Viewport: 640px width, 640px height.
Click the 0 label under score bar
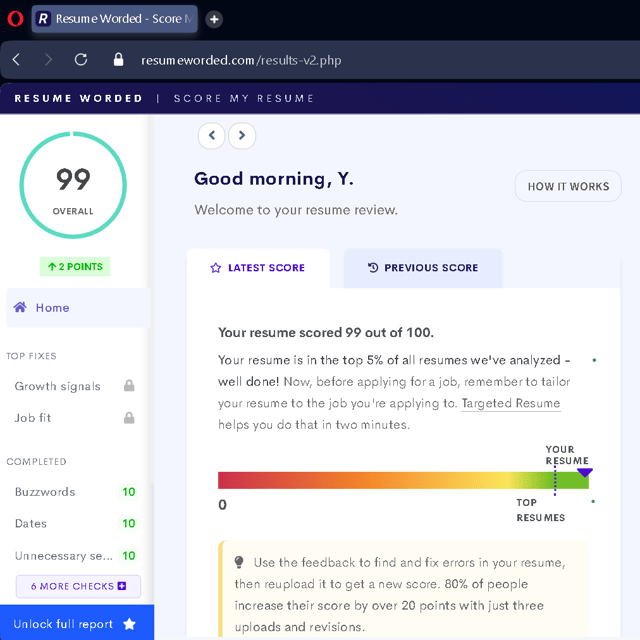pyautogui.click(x=222, y=505)
